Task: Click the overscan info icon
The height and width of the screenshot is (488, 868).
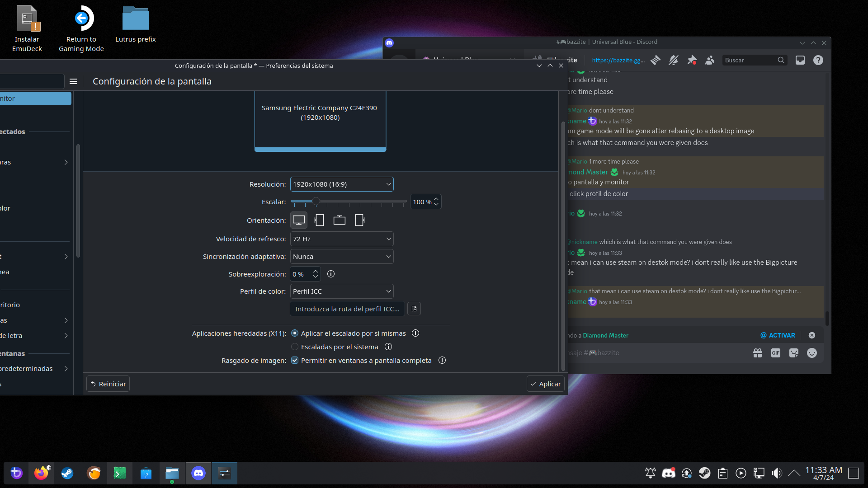Action: 331,274
